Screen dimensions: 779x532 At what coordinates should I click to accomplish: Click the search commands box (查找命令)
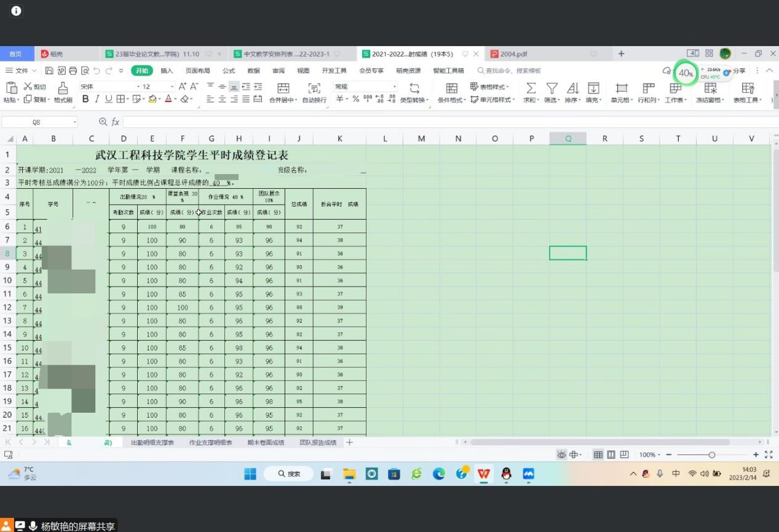(513, 71)
